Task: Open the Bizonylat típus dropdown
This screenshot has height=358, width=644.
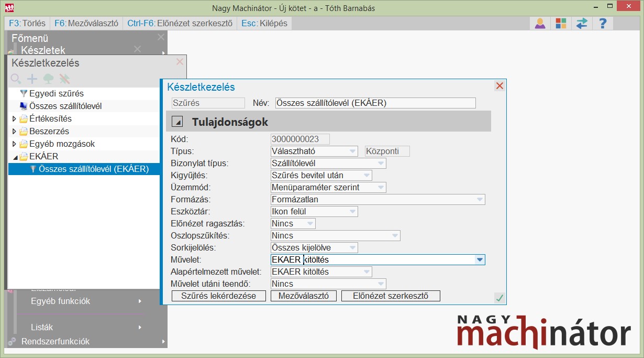Action: point(381,164)
